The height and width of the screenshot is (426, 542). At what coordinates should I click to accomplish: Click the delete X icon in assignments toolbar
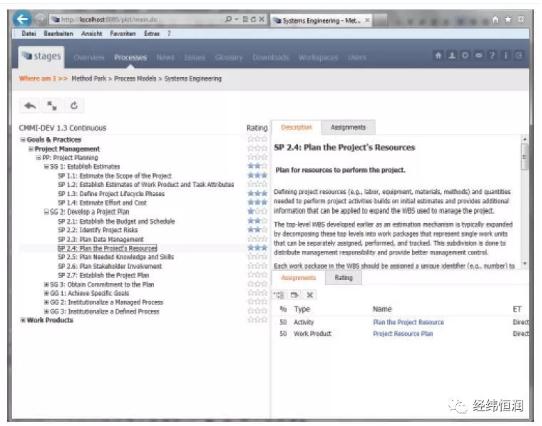coord(310,295)
